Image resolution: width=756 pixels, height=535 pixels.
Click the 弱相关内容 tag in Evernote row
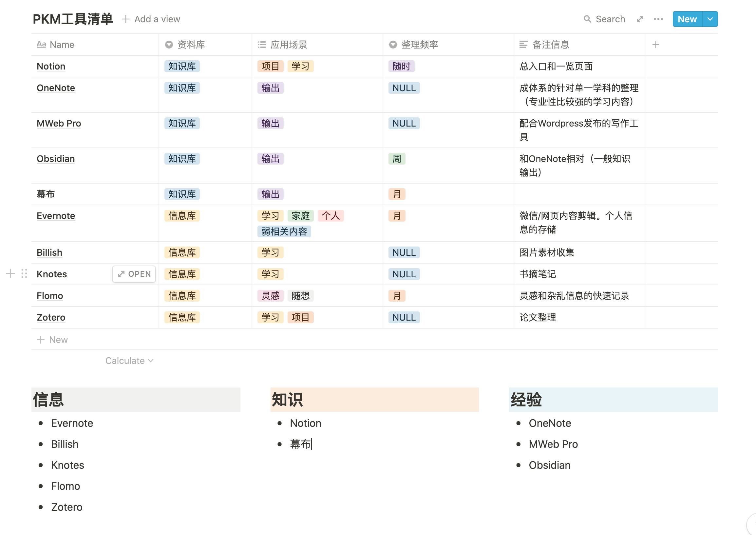(284, 231)
